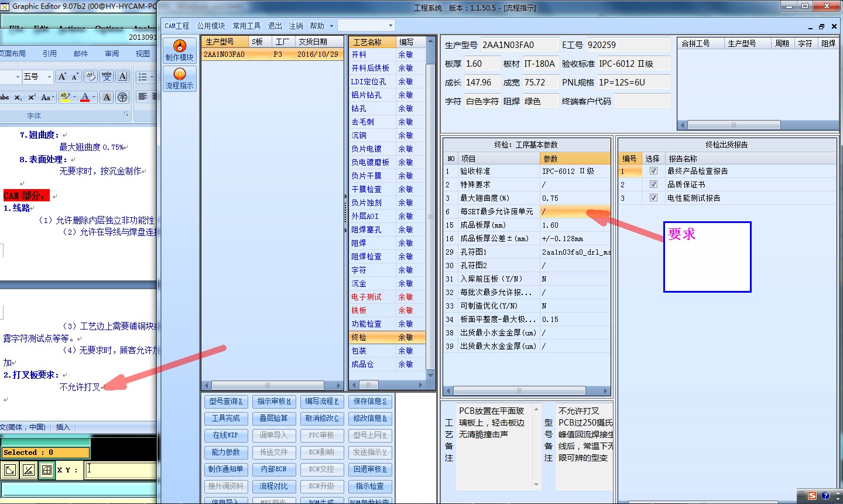This screenshot has height=504, width=843.
Task: Click 退出 menu item
Action: point(275,26)
